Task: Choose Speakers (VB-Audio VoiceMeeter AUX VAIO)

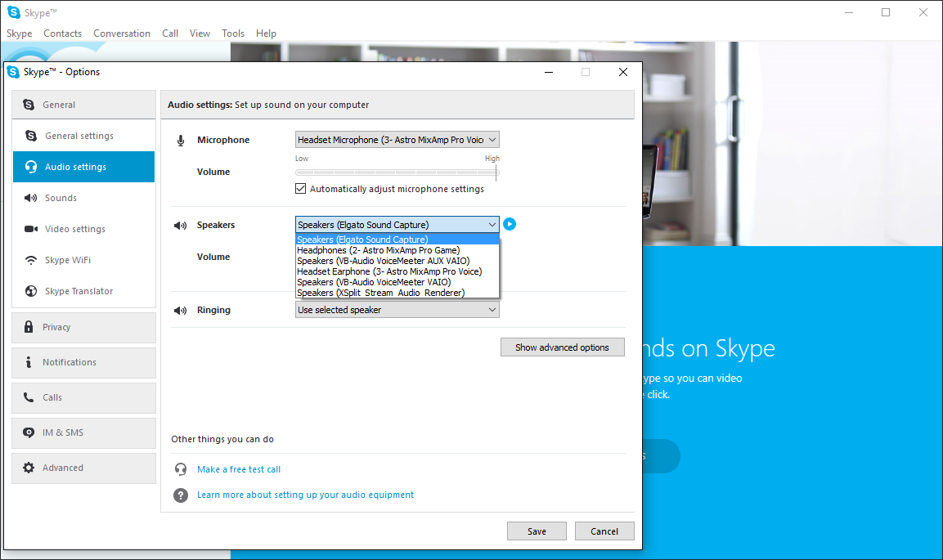Action: [397, 261]
